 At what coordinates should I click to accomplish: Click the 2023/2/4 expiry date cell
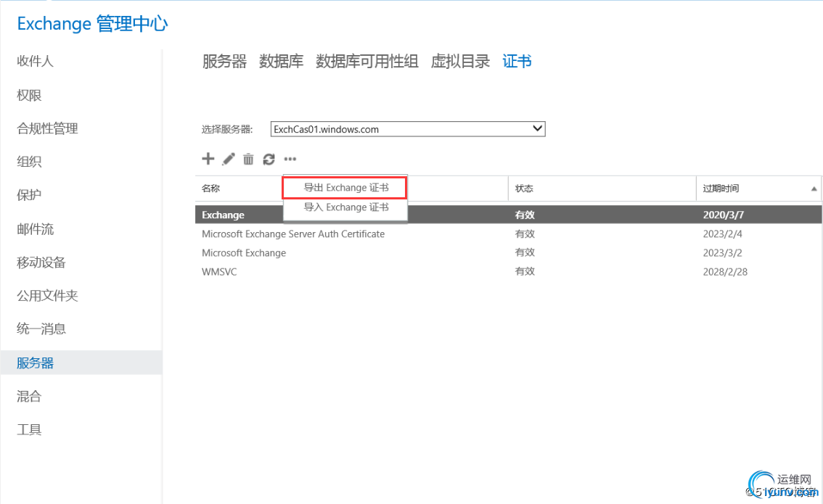tap(723, 234)
